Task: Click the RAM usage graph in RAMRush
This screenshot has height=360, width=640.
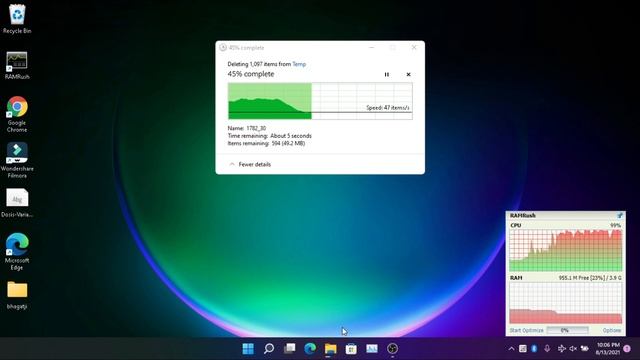Action: (566, 303)
